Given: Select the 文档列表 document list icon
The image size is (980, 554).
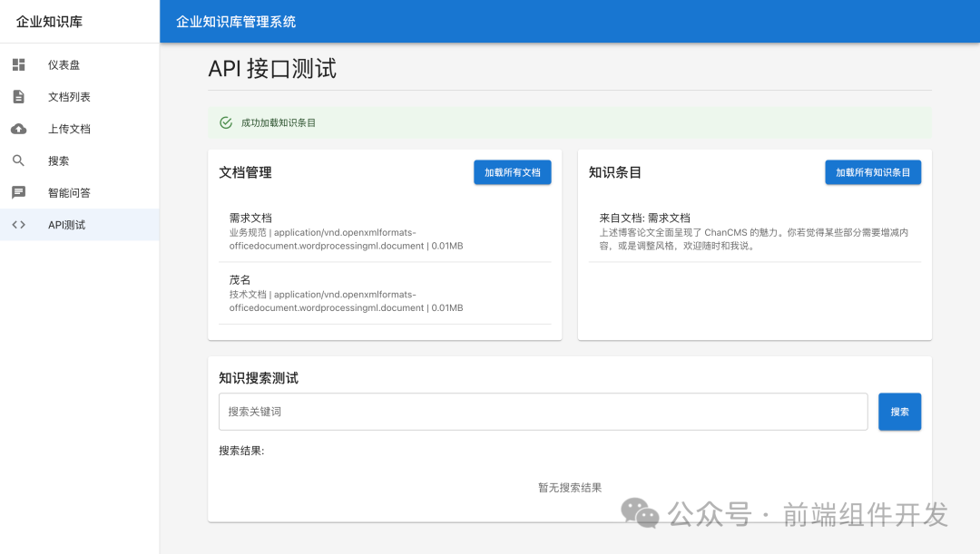Looking at the screenshot, I should pyautogui.click(x=18, y=96).
